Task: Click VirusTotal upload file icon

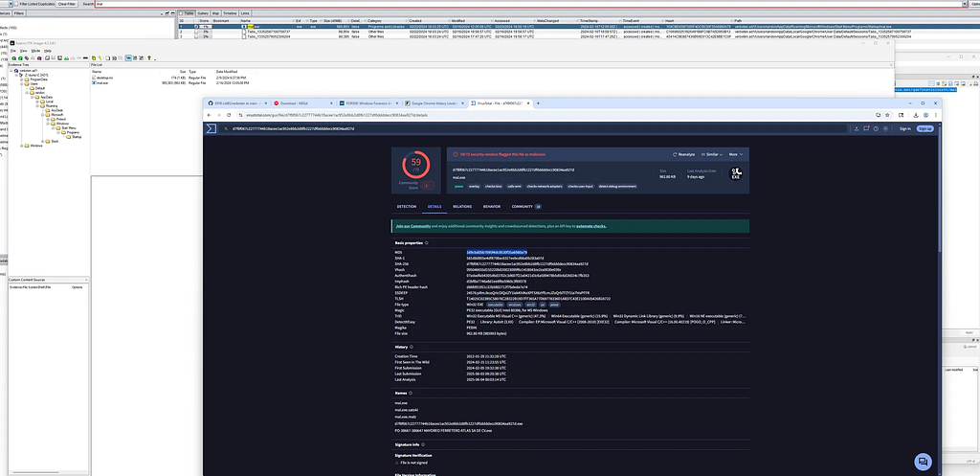Action: (857, 129)
